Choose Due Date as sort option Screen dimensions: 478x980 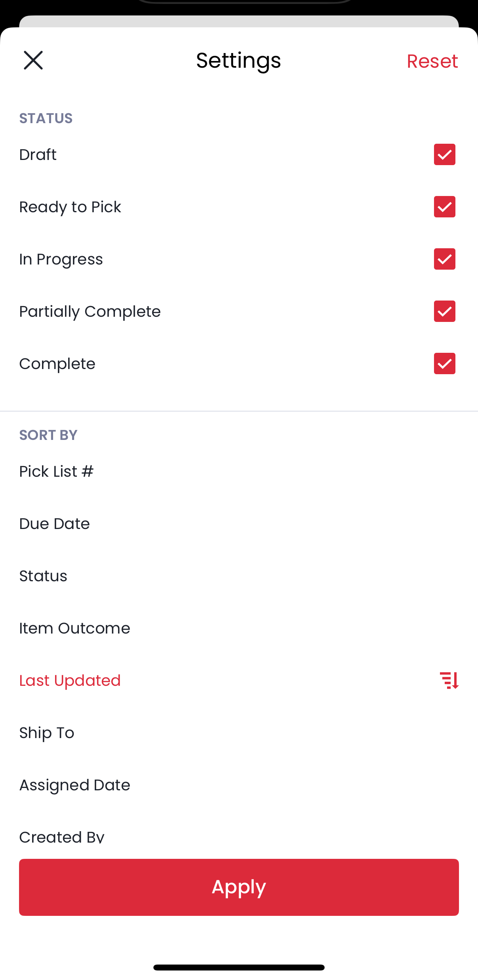55,524
